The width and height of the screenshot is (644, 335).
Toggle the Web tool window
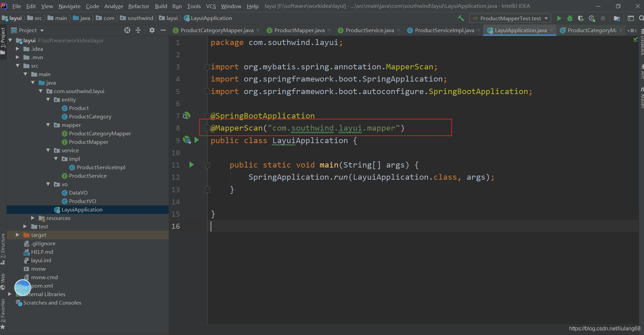pyautogui.click(x=3, y=282)
